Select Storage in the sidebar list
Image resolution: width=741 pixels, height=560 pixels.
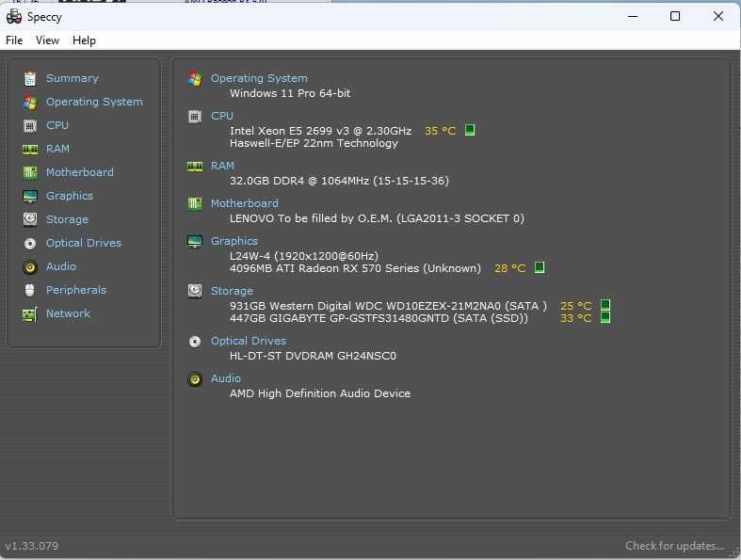[67, 219]
